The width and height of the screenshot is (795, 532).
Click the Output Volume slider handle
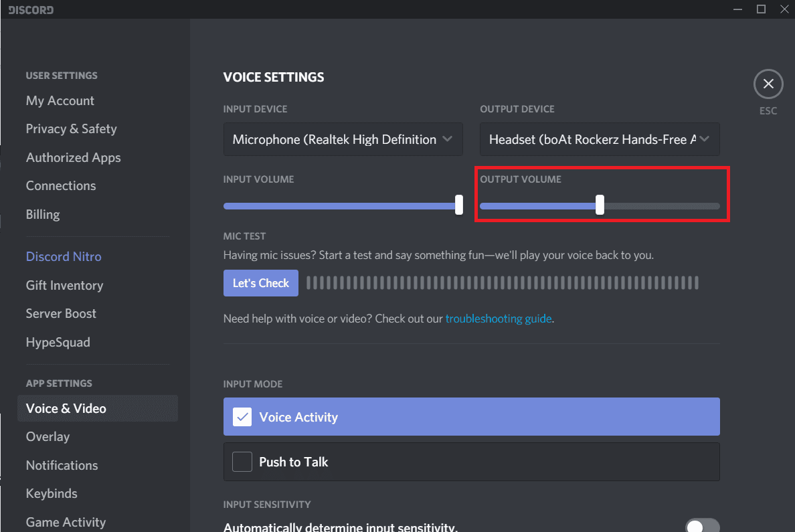coord(600,205)
